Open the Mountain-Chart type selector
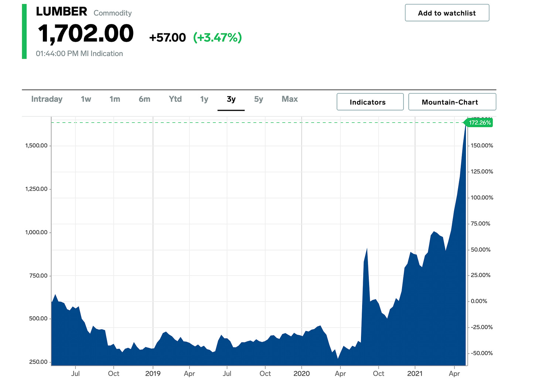538x392 pixels. 452,102
